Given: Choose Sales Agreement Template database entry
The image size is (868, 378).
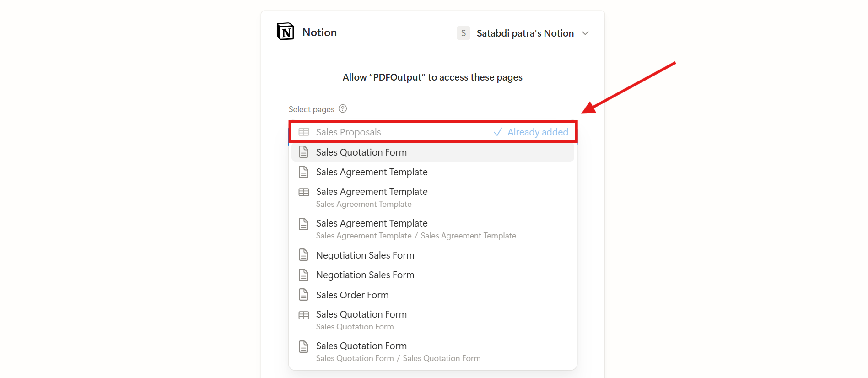Looking at the screenshot, I should (372, 192).
